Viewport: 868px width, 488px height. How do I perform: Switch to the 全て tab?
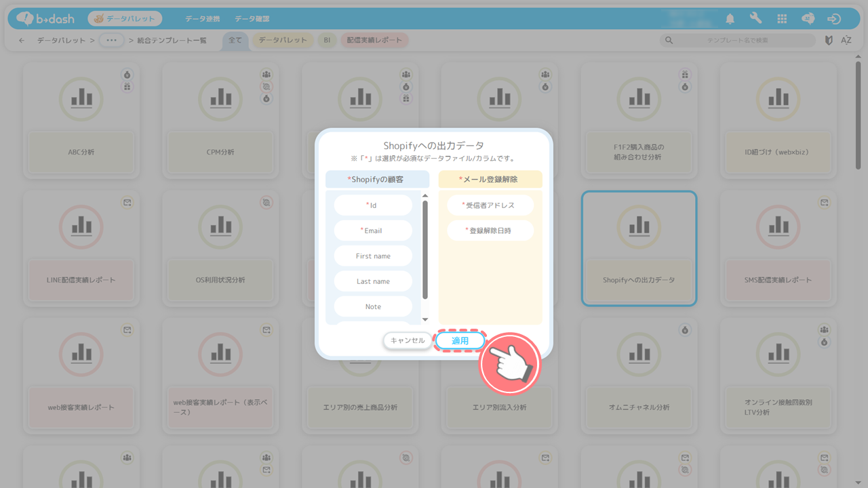click(x=235, y=41)
